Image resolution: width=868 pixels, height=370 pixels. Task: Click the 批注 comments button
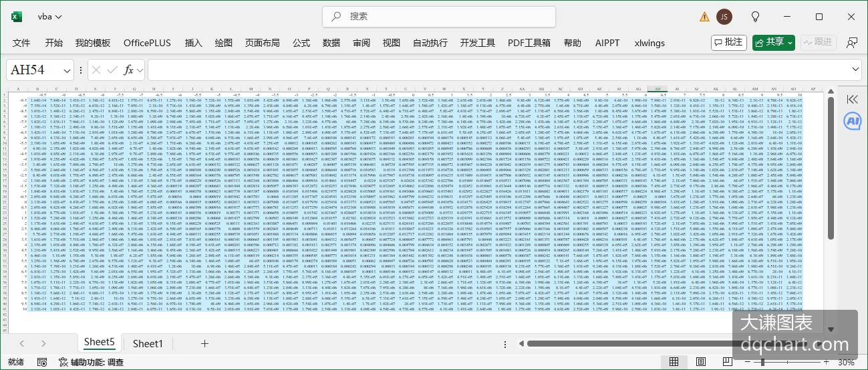tap(729, 42)
